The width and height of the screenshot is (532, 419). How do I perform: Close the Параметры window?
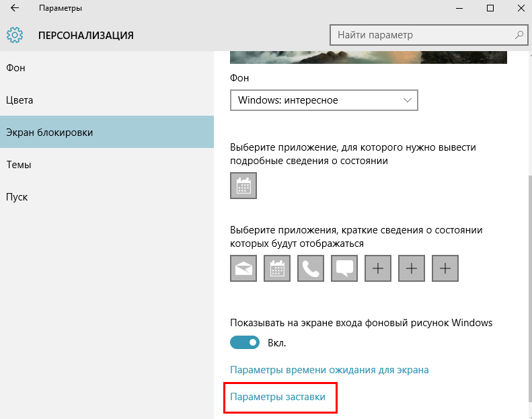521,8
